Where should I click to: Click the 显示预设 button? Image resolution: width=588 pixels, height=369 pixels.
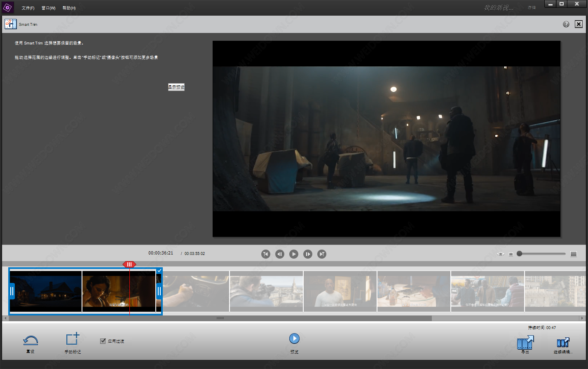point(176,87)
